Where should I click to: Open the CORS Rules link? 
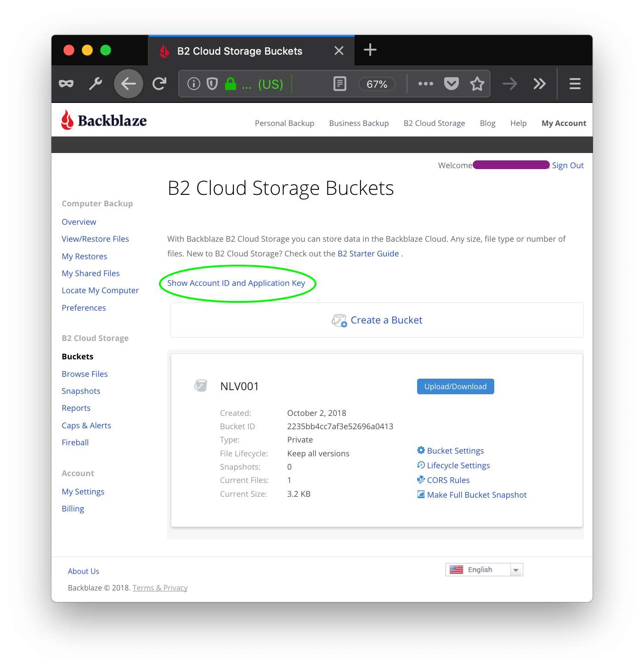click(x=448, y=480)
